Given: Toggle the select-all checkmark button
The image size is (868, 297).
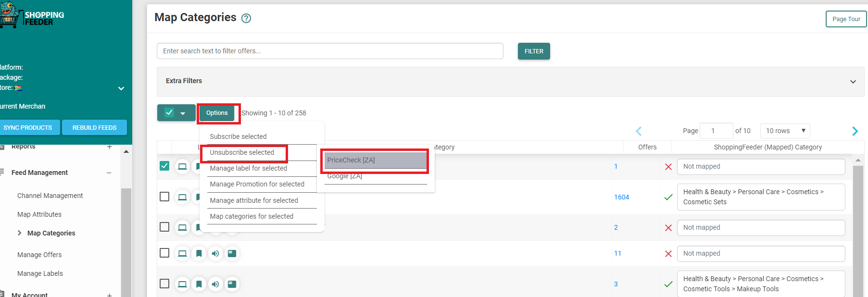Looking at the screenshot, I should tap(169, 112).
